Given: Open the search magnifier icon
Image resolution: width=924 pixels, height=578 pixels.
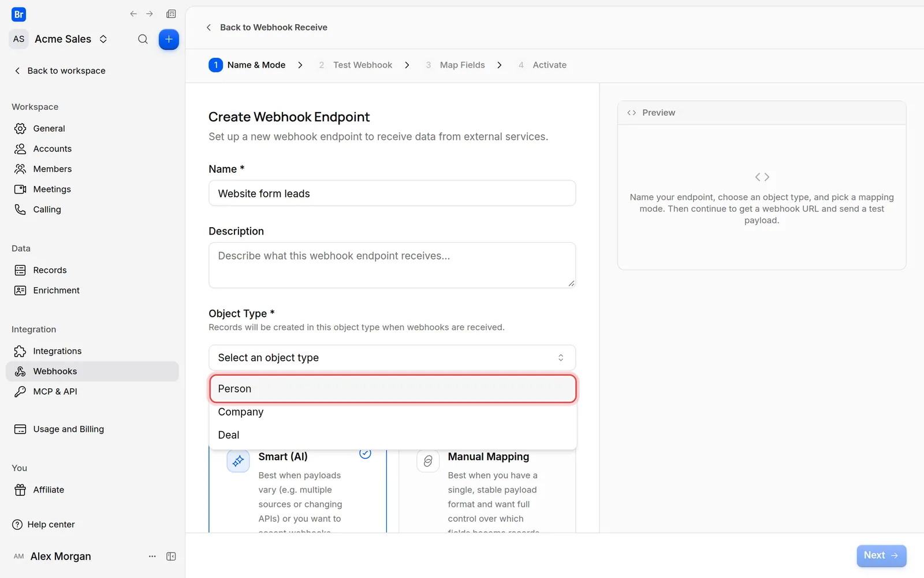Looking at the screenshot, I should 143,39.
